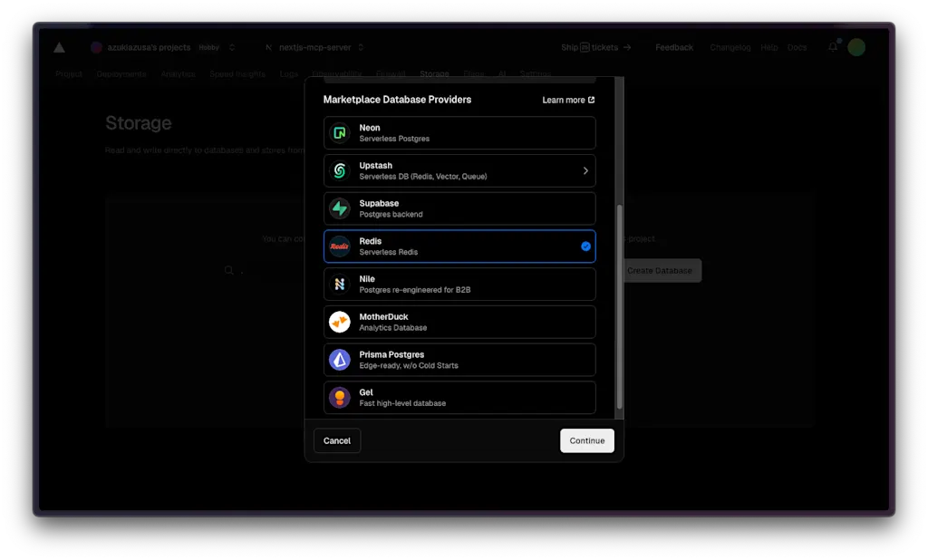Open the Logs tab
Image resolution: width=928 pixels, height=560 pixels.
pyautogui.click(x=289, y=74)
